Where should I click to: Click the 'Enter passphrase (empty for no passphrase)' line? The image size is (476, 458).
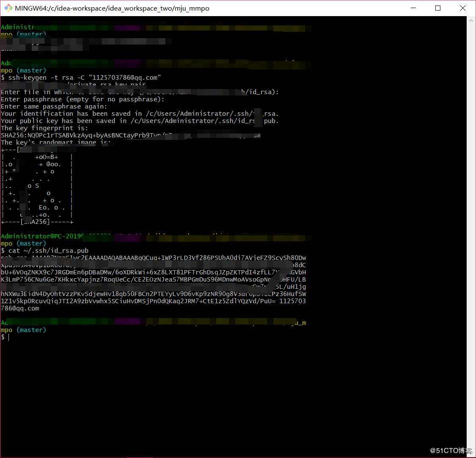[83, 99]
